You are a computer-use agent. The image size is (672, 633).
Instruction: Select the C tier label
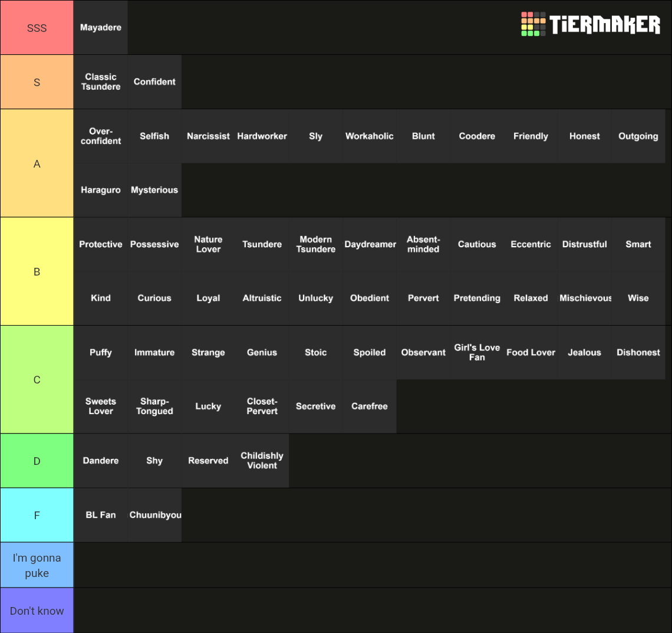37,379
